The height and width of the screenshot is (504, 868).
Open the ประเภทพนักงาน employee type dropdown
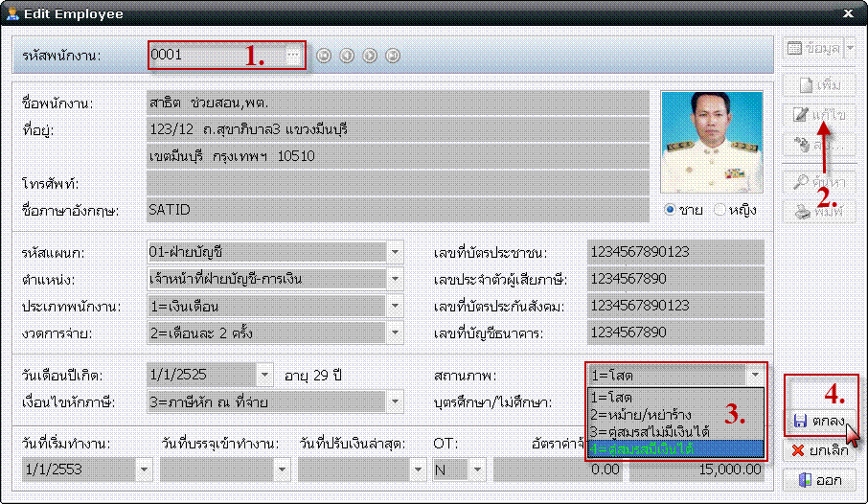point(396,306)
